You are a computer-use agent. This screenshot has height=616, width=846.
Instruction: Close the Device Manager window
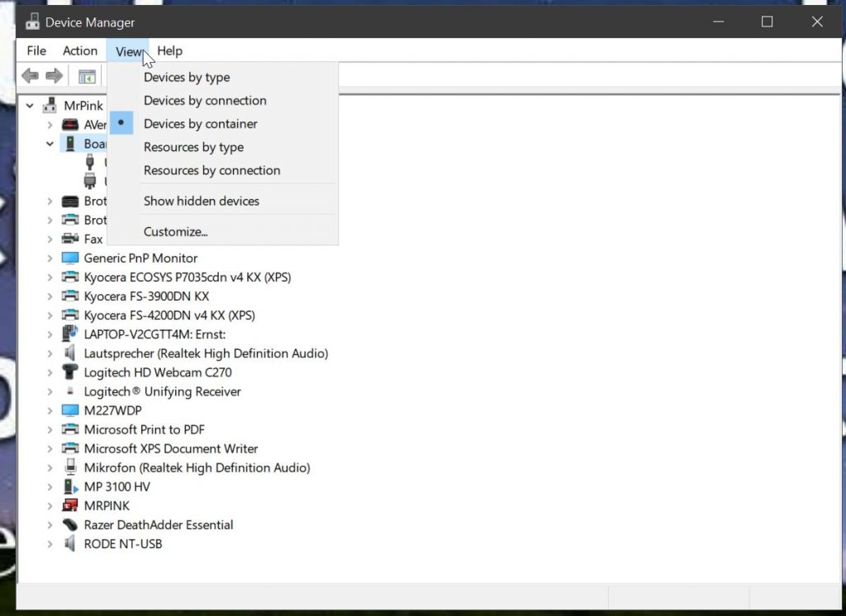[x=817, y=21]
